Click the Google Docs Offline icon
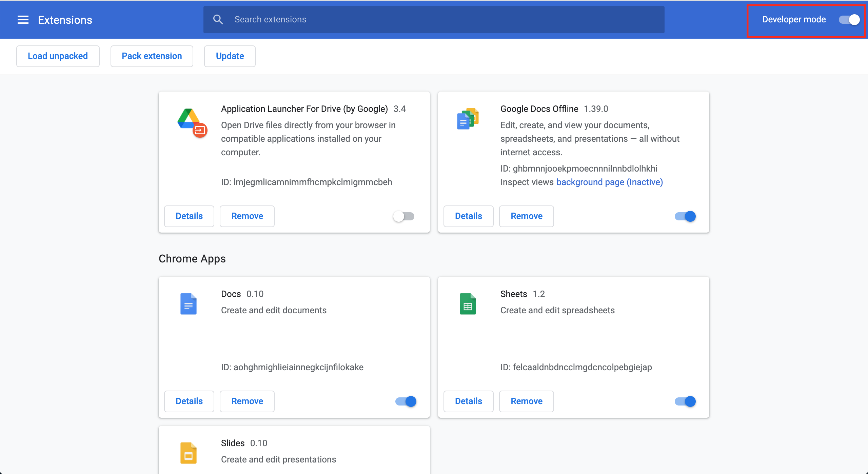868x474 pixels. 468,119
